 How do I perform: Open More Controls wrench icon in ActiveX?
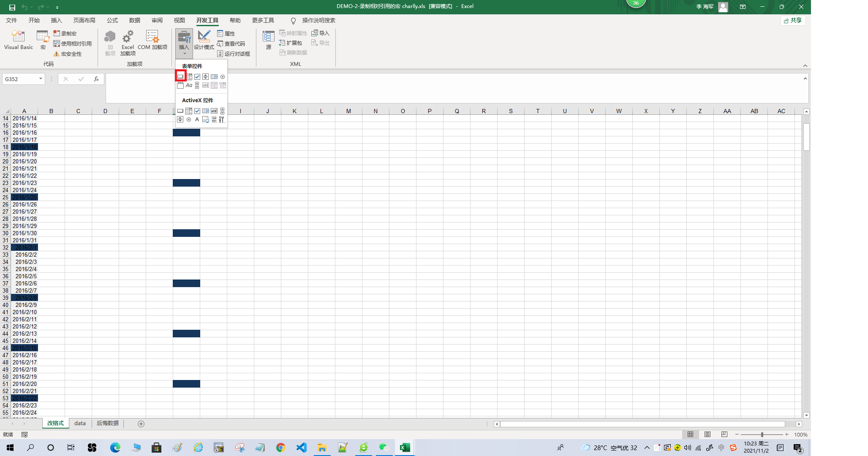click(x=222, y=119)
